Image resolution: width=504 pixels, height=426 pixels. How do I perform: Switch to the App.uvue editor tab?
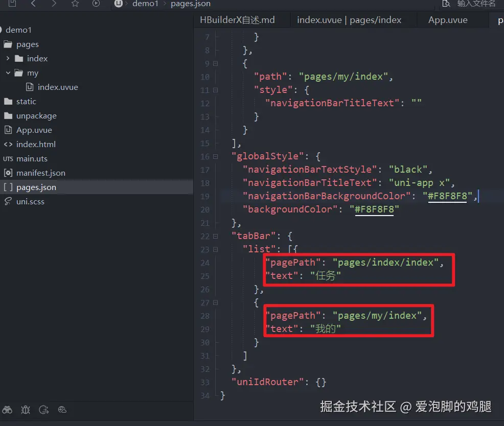(448, 20)
